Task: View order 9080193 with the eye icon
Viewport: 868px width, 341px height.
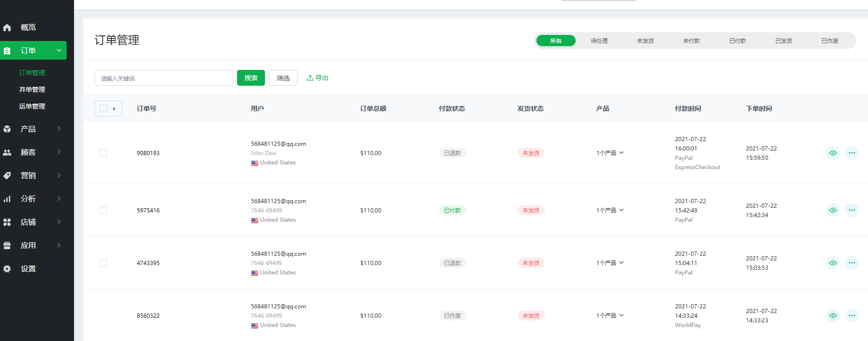Action: click(x=833, y=153)
